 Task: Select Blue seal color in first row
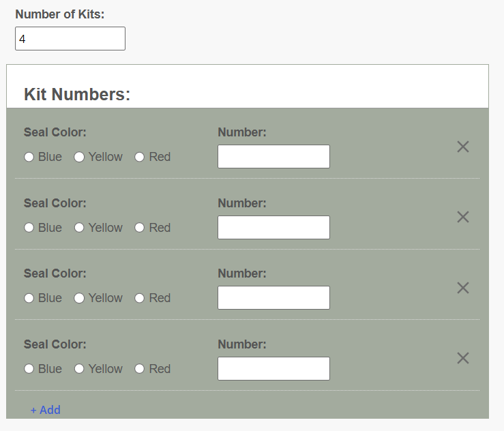29,157
